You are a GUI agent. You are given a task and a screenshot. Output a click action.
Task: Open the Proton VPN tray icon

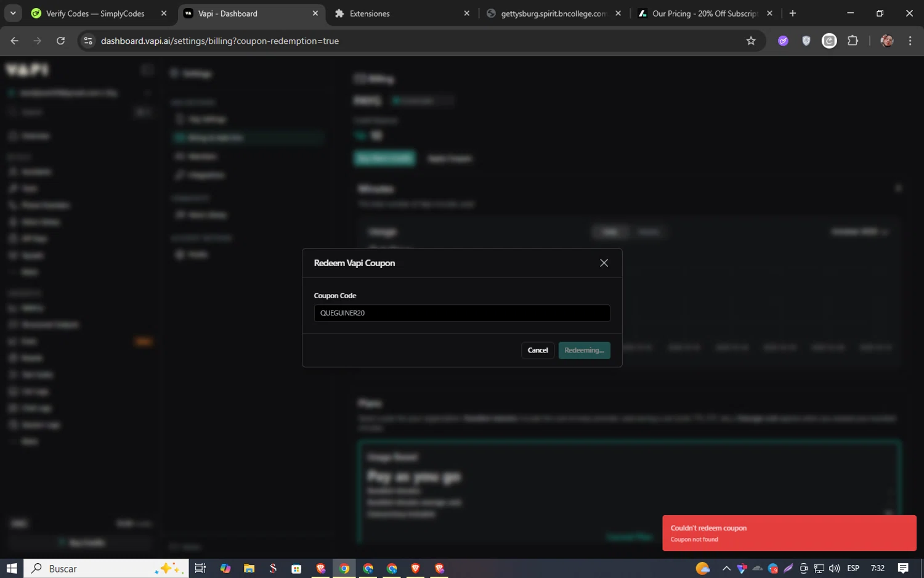(x=742, y=568)
